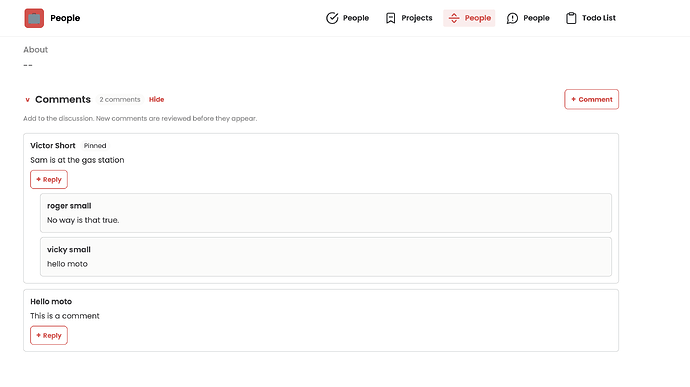The height and width of the screenshot is (387, 690).
Task: Click the 'Comments' section heading
Action: click(x=63, y=100)
